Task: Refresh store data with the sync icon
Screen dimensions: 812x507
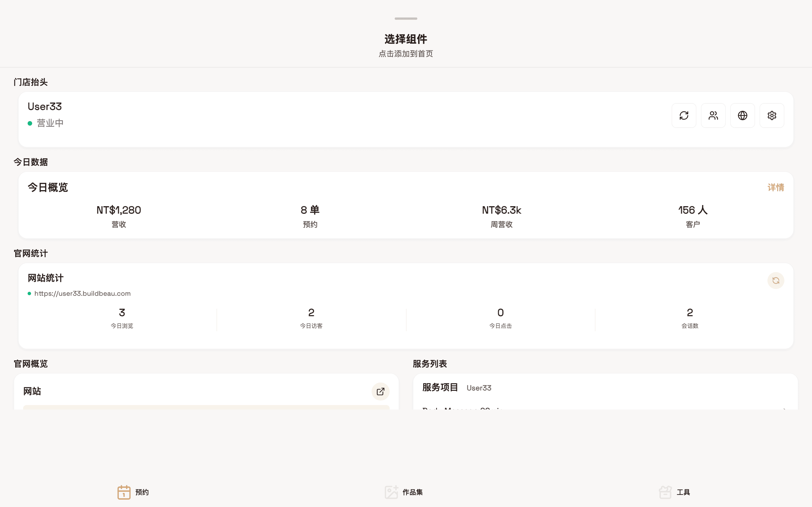Action: 684,115
